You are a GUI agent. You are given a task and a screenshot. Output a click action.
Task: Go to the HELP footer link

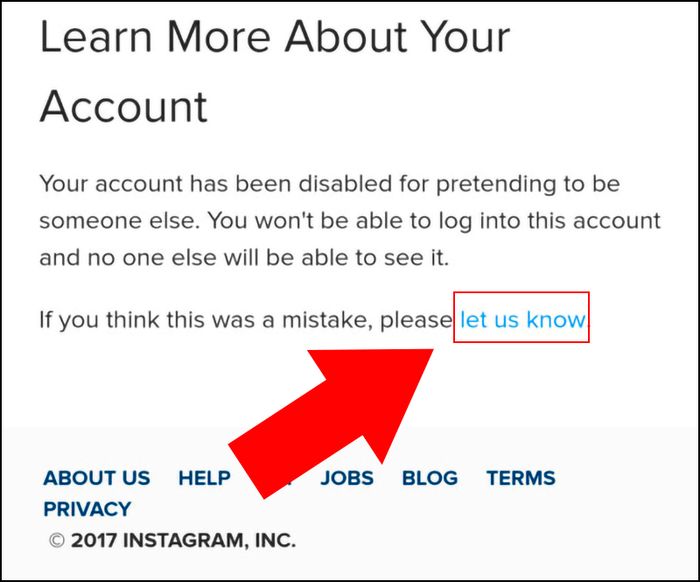point(204,478)
